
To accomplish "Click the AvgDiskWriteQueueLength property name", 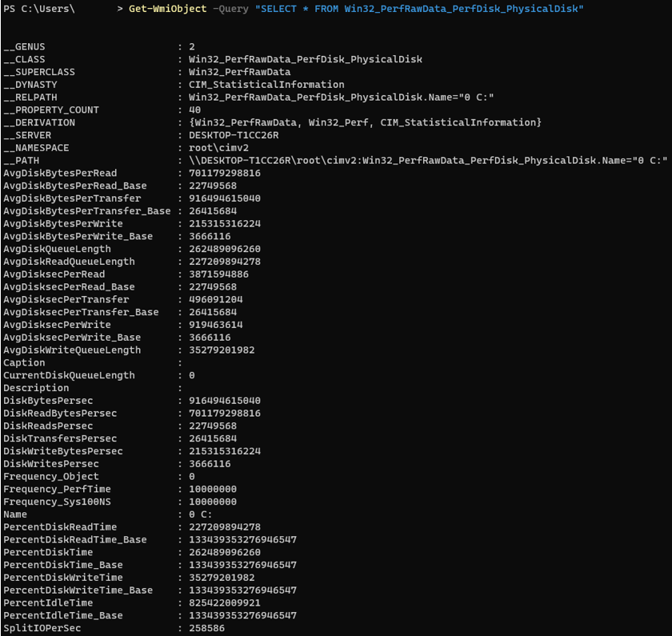I will pyautogui.click(x=72, y=350).
